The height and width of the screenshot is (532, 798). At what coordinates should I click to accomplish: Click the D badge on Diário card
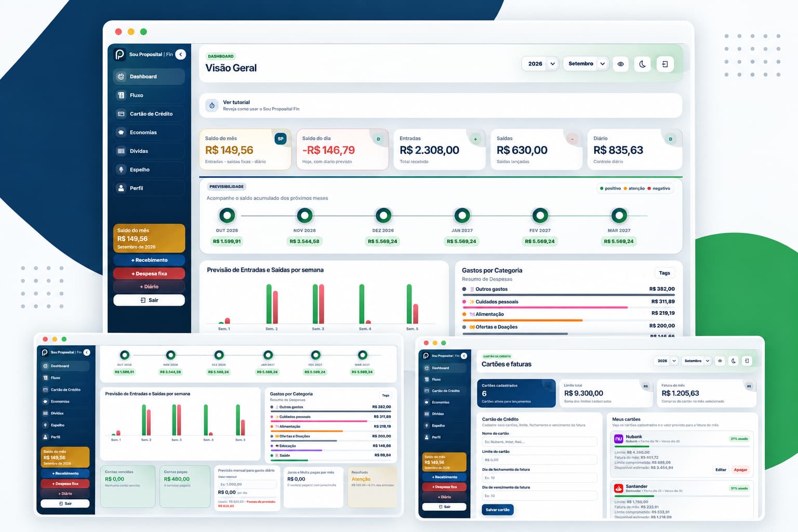coord(670,139)
